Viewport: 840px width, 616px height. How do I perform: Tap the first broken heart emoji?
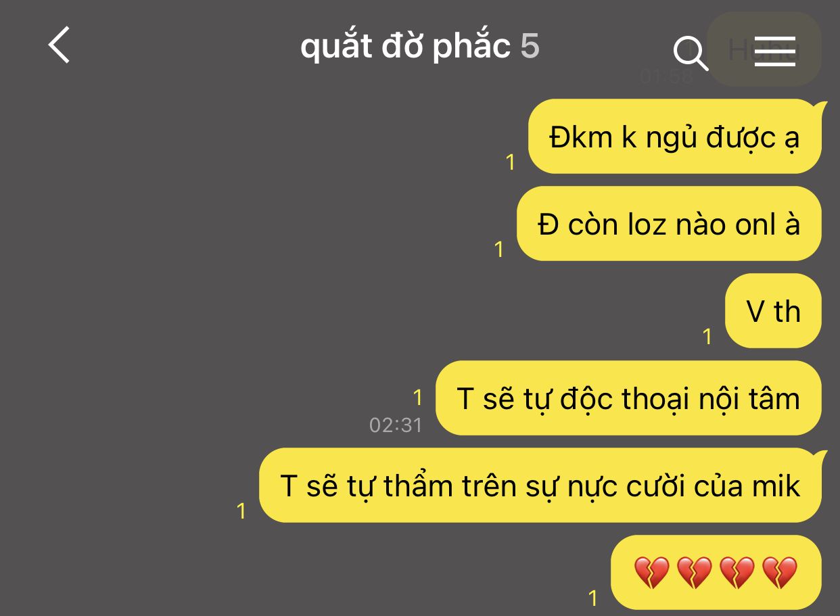tap(652, 573)
